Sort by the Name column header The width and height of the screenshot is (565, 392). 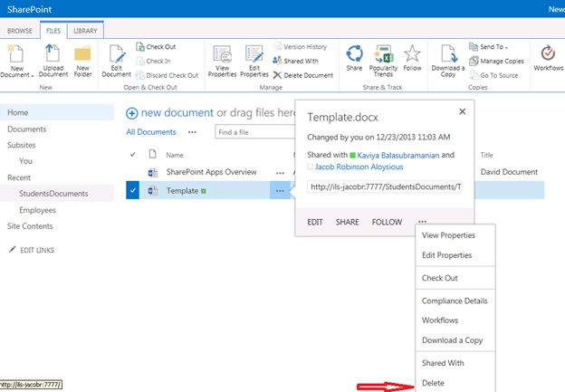point(175,156)
